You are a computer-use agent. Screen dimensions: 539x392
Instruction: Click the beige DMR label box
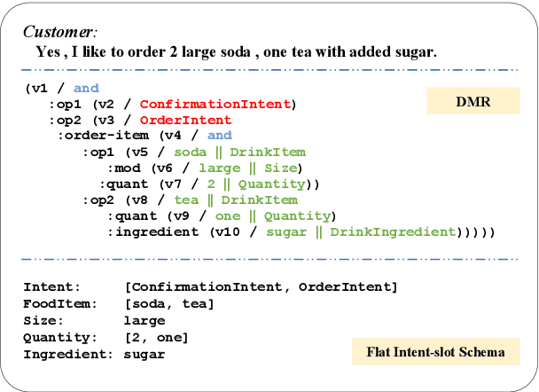[x=471, y=102]
